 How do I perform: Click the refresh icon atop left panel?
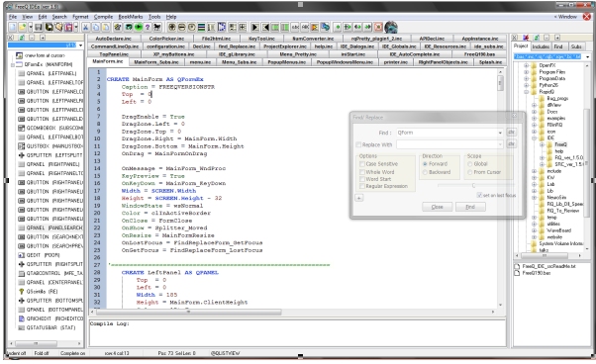pyautogui.click(x=22, y=38)
